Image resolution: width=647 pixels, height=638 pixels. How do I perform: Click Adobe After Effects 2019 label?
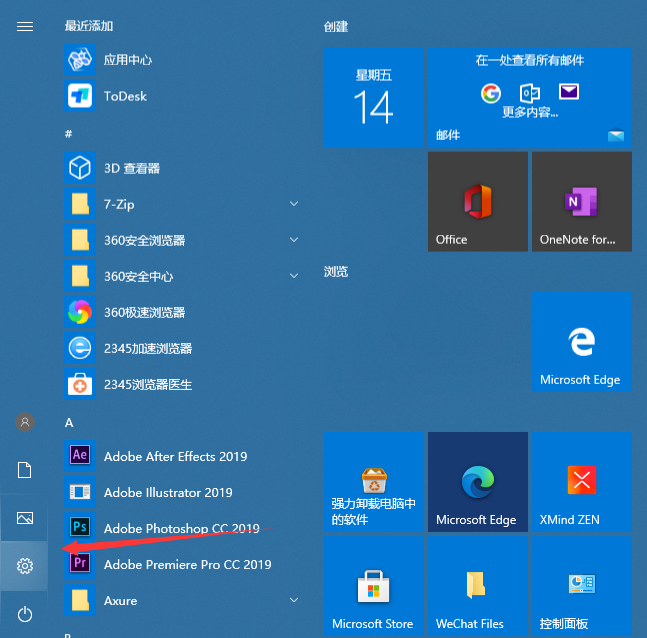[x=175, y=456]
